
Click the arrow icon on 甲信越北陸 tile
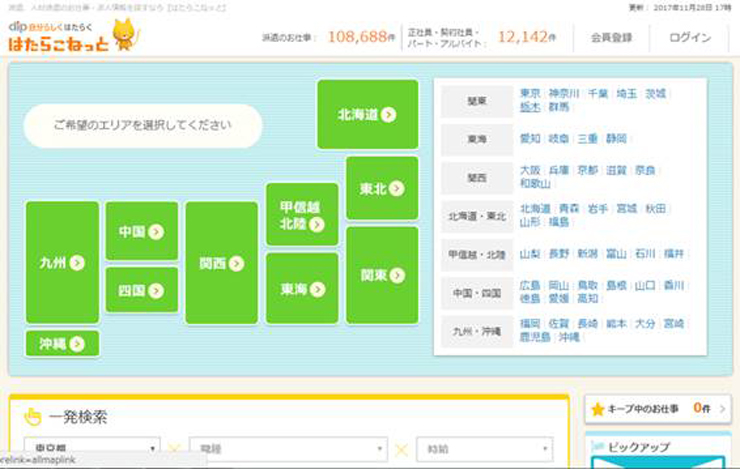point(317,225)
